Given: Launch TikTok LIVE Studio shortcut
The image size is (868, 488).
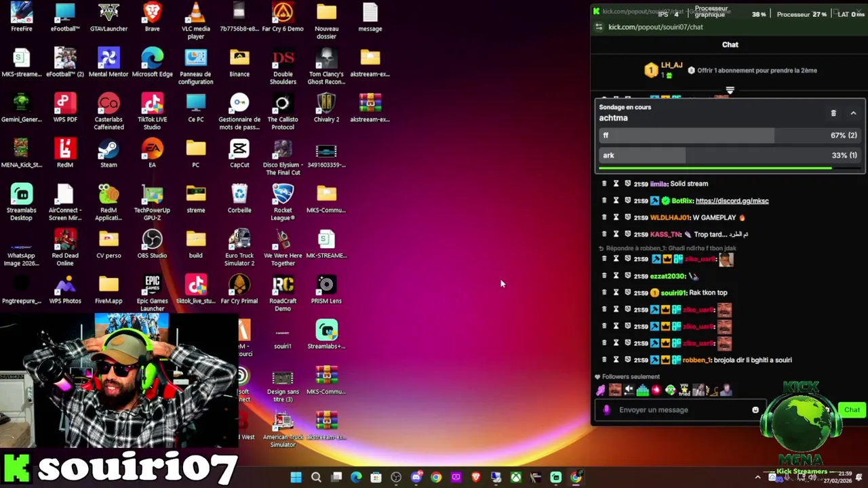Looking at the screenshot, I should [152, 112].
